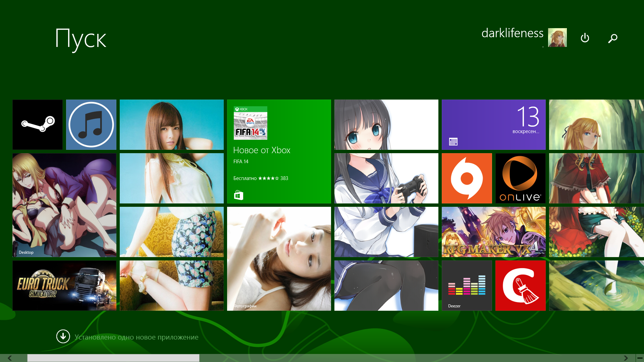This screenshot has height=362, width=644.
Task: Open Euro Truck Simulator 2 tile
Action: [64, 285]
